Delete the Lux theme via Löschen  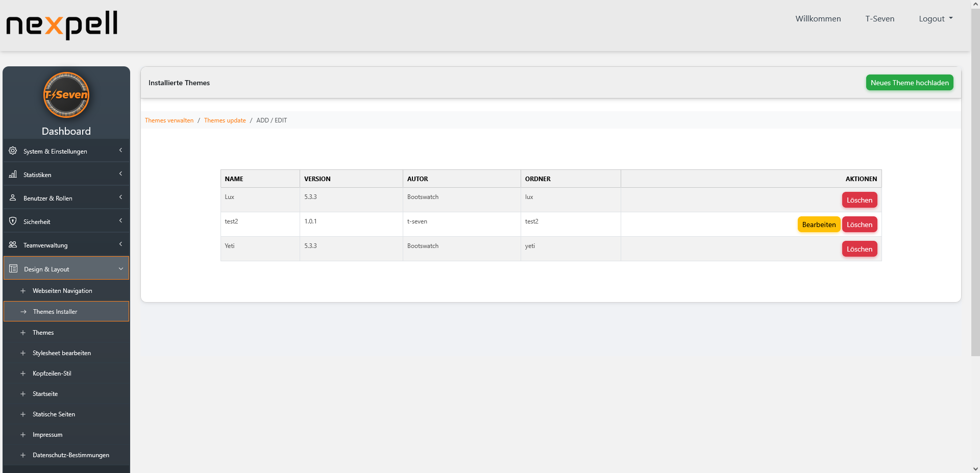coord(859,200)
